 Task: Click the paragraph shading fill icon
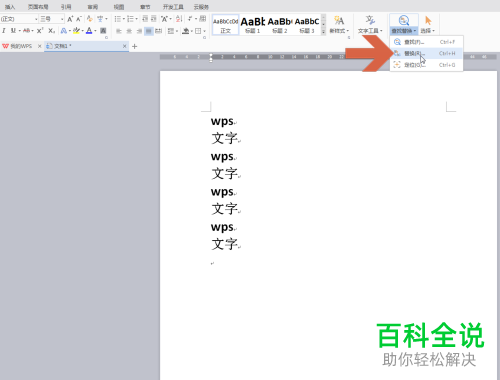(186, 31)
